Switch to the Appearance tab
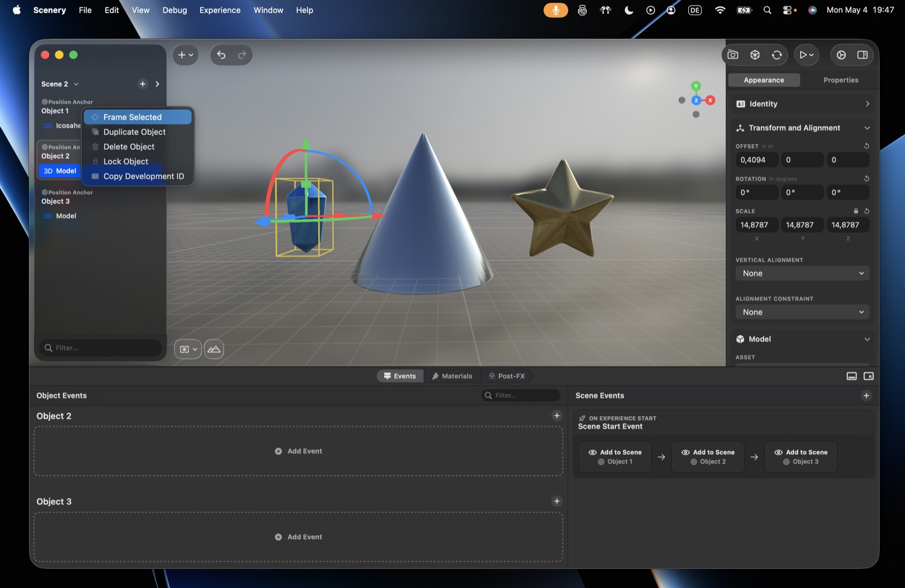Screen dimensions: 905x588 point(764,80)
